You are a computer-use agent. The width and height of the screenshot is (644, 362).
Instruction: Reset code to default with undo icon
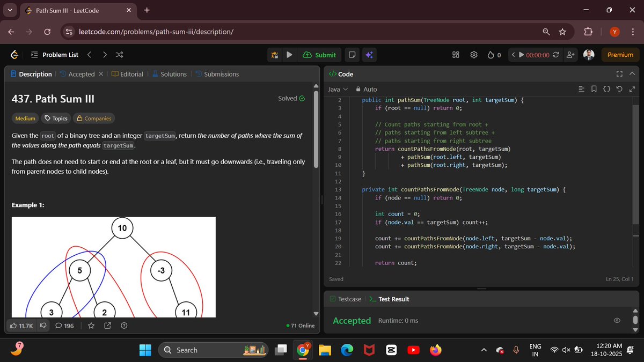[x=619, y=89]
